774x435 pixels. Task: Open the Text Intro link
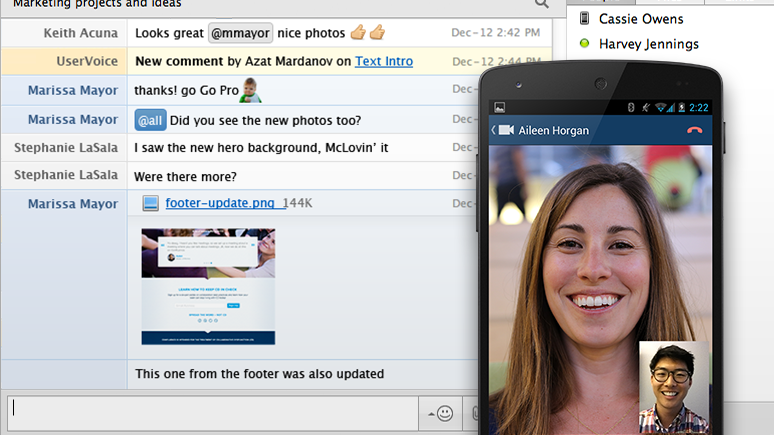(383, 61)
